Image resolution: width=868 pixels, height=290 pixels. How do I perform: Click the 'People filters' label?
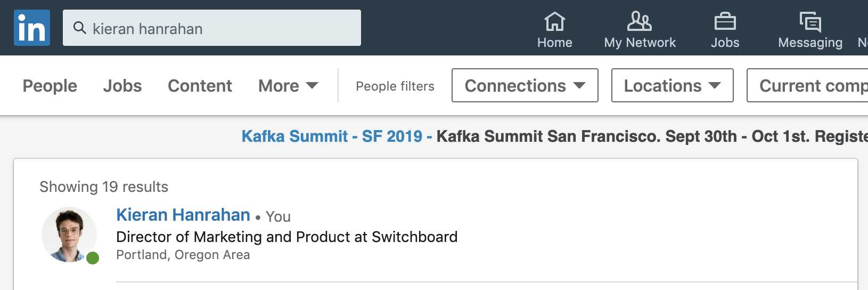(395, 86)
